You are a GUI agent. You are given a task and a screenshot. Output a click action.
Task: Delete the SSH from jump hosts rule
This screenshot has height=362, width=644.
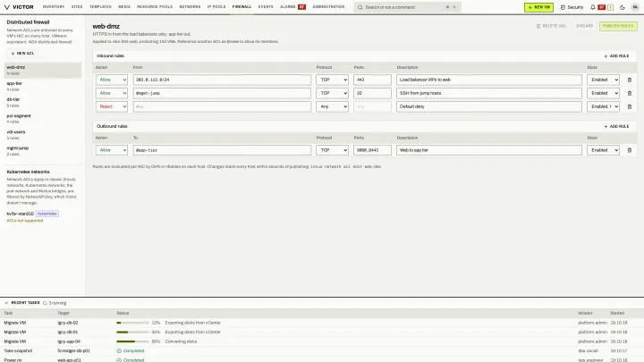tap(629, 93)
